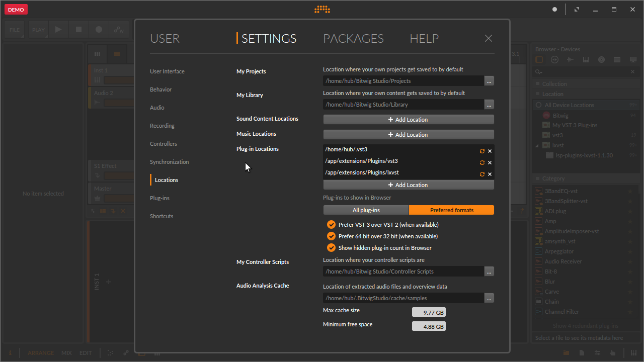
Task: Open the Files monitor tab in Browser
Action: [x=633, y=59]
